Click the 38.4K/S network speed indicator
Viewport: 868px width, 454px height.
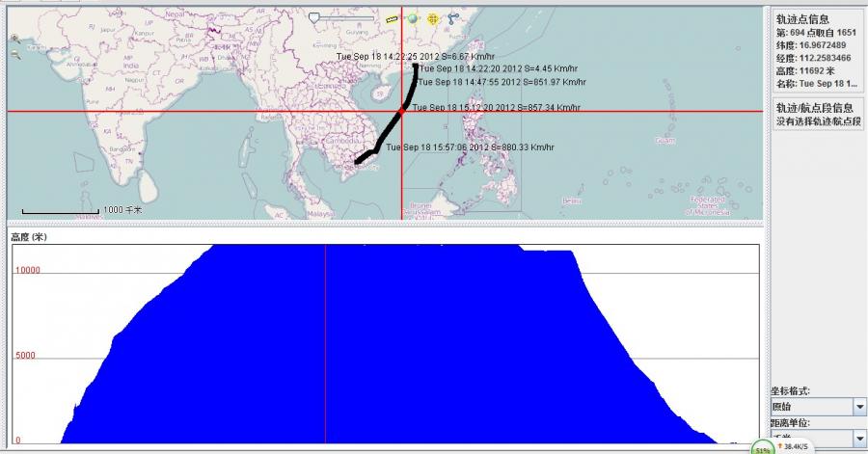[x=796, y=446]
